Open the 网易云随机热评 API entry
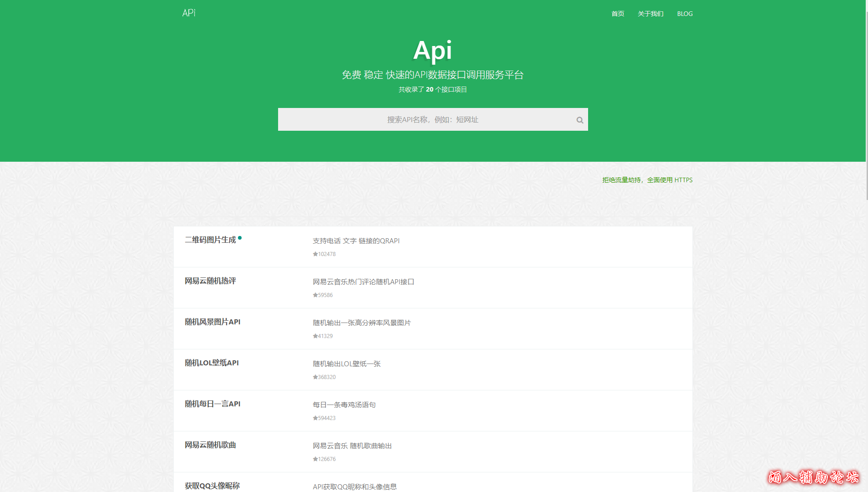 point(210,281)
